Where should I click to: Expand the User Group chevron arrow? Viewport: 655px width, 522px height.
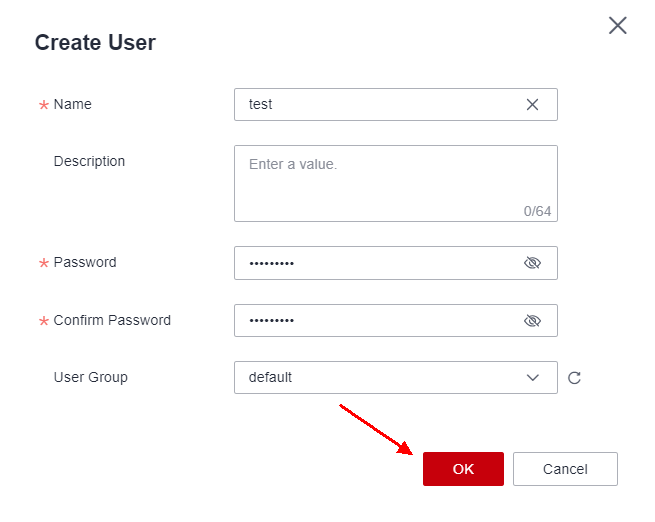tap(532, 378)
